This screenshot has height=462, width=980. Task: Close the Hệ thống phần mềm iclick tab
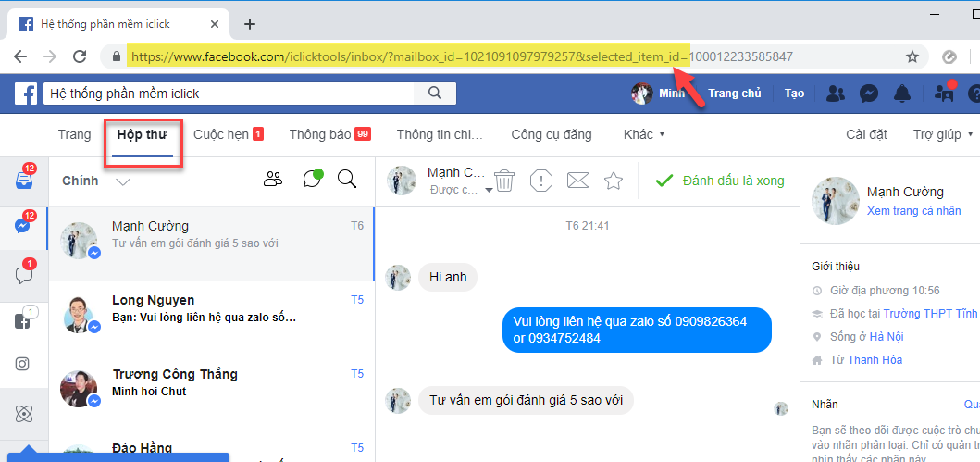[215, 24]
